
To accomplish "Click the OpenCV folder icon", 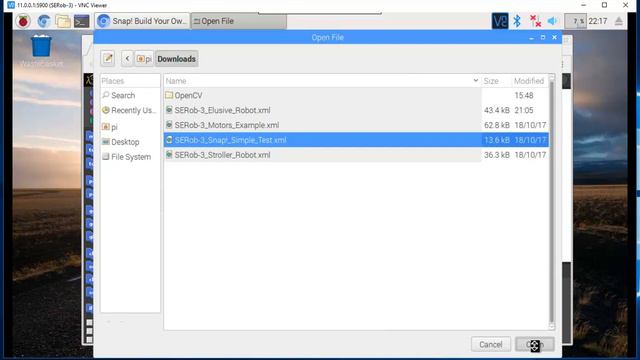I will point(169,95).
